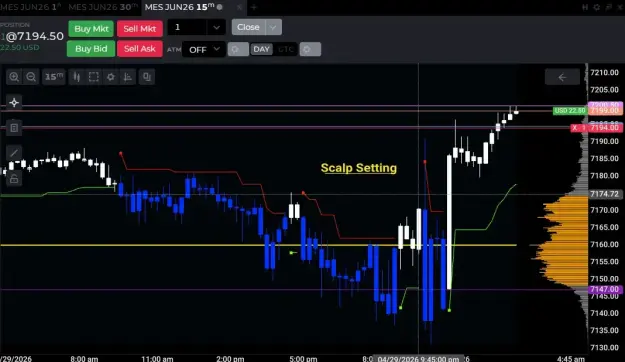The width and height of the screenshot is (625, 362).
Task: Click Buy Bid button
Action: click(91, 49)
